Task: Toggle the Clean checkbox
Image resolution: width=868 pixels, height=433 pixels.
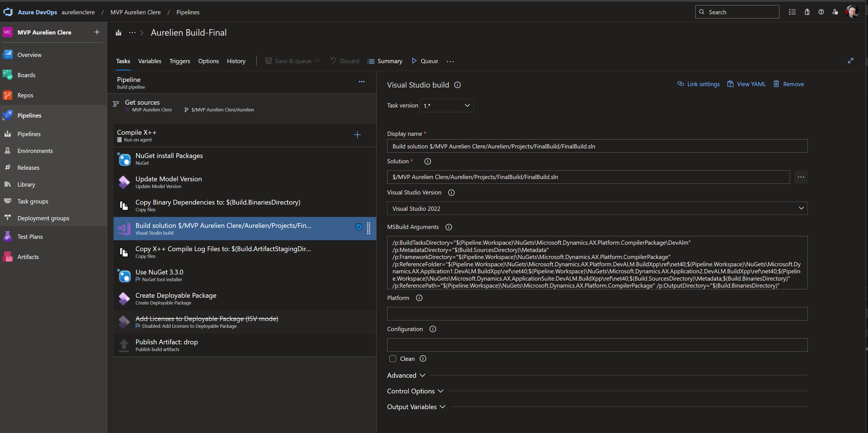Action: (393, 359)
